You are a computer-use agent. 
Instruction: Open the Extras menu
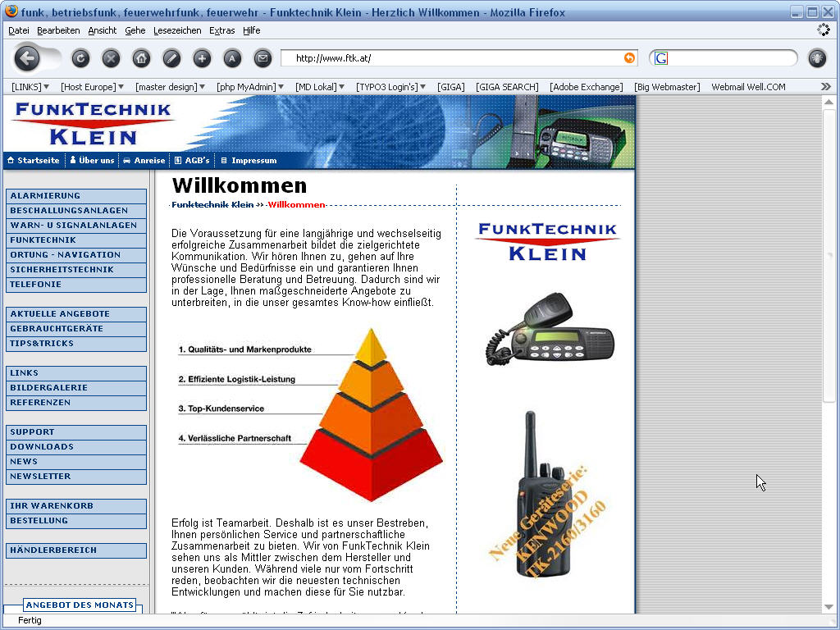click(221, 30)
